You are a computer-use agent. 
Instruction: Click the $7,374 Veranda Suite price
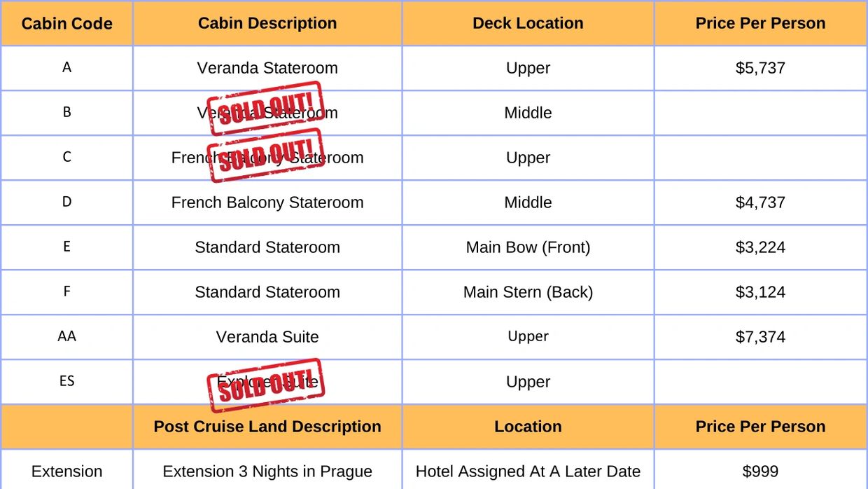(760, 337)
